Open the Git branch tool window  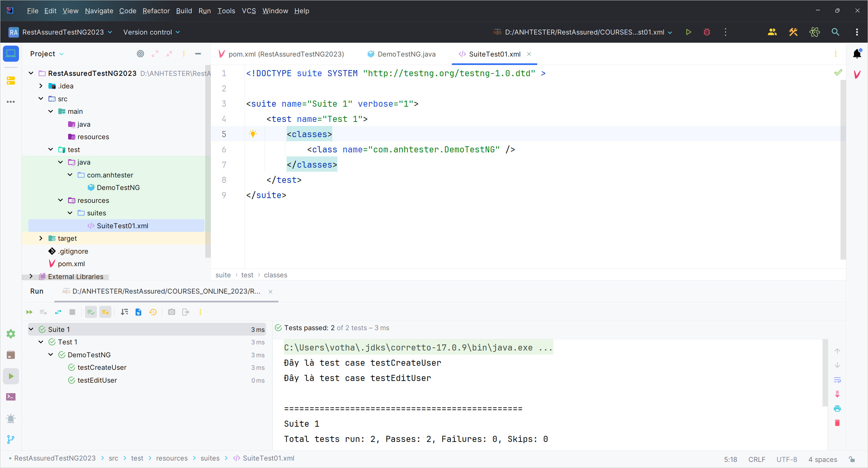(11, 439)
